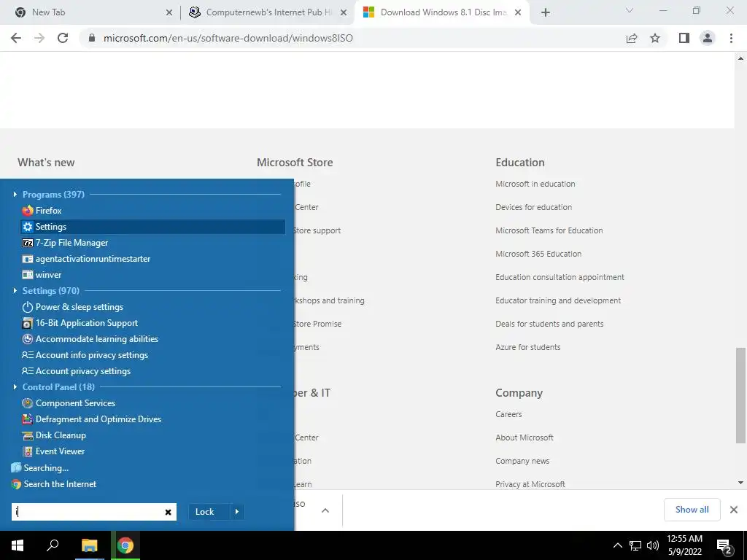
Task: Reload the current page
Action: (63, 38)
